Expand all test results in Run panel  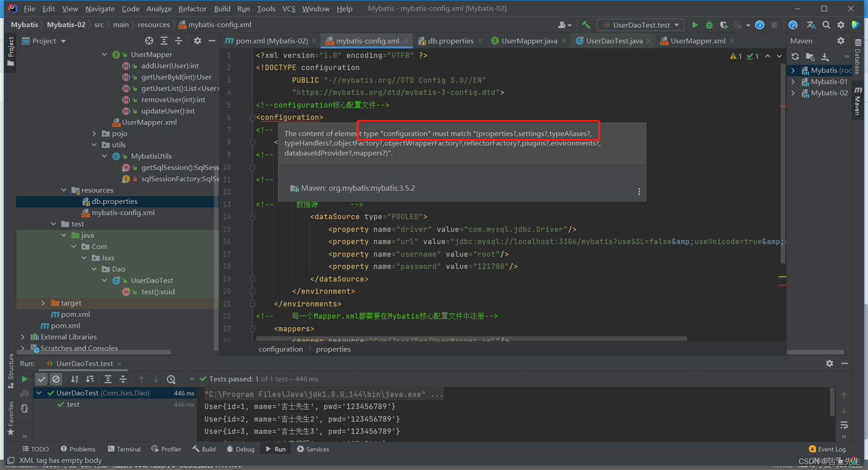(108, 379)
